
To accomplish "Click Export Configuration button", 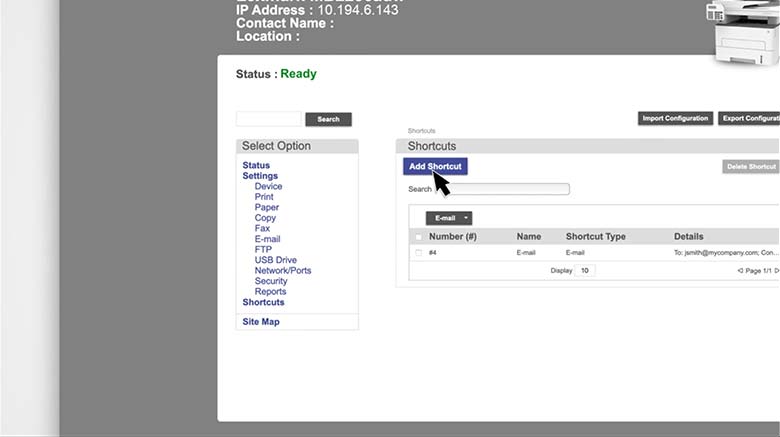I will (750, 118).
